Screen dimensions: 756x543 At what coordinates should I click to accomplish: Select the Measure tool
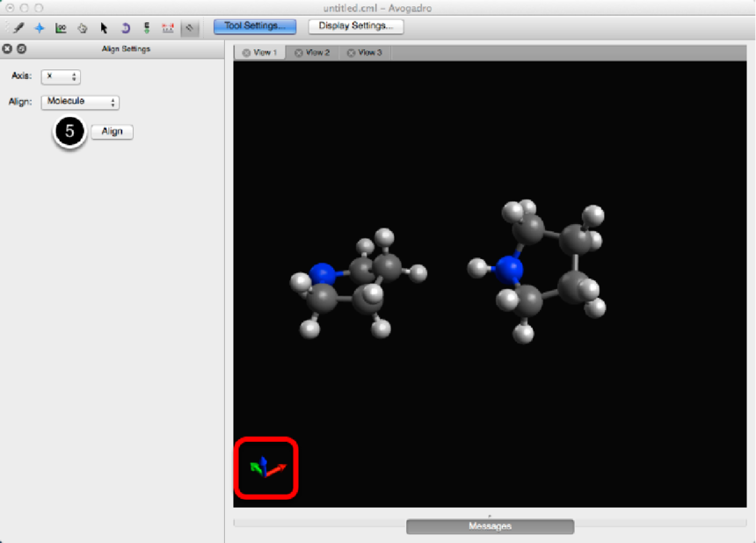pos(168,27)
